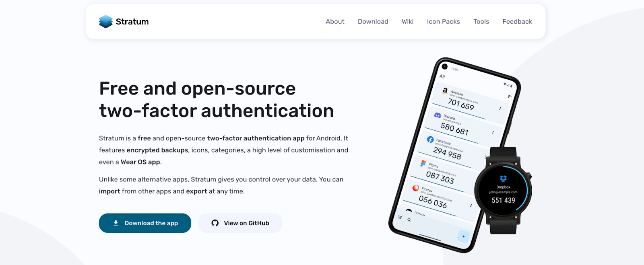
Task: Click the 'All' category label on phone
Action: click(x=442, y=76)
